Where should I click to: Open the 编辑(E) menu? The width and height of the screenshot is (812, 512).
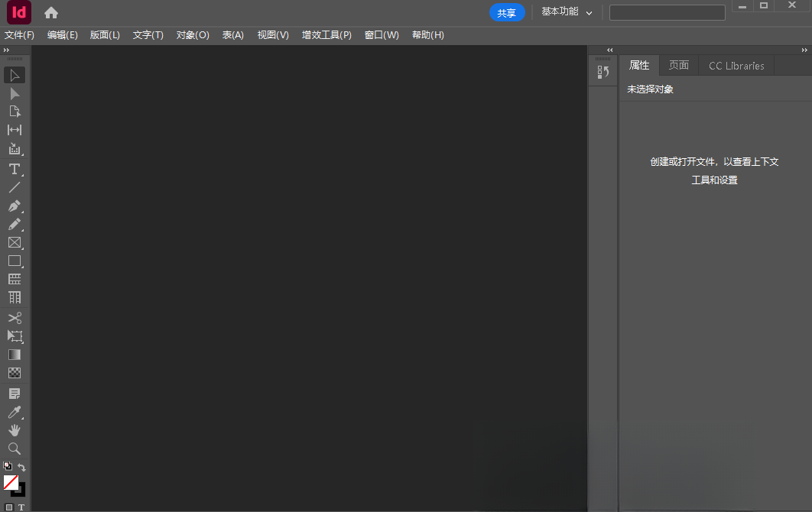pos(62,35)
